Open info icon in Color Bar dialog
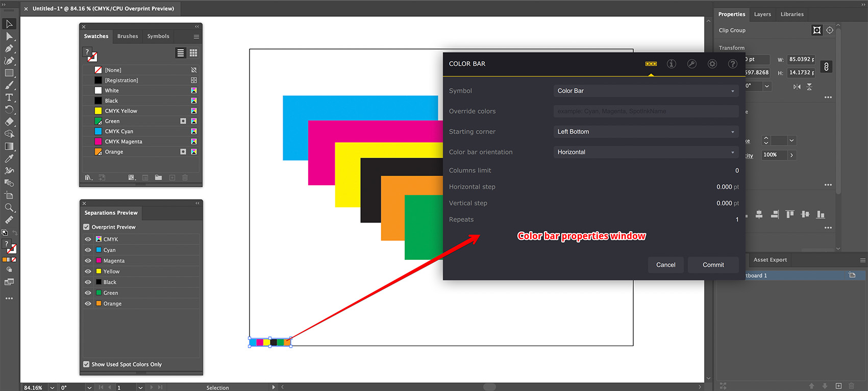The width and height of the screenshot is (868, 391). click(x=672, y=64)
